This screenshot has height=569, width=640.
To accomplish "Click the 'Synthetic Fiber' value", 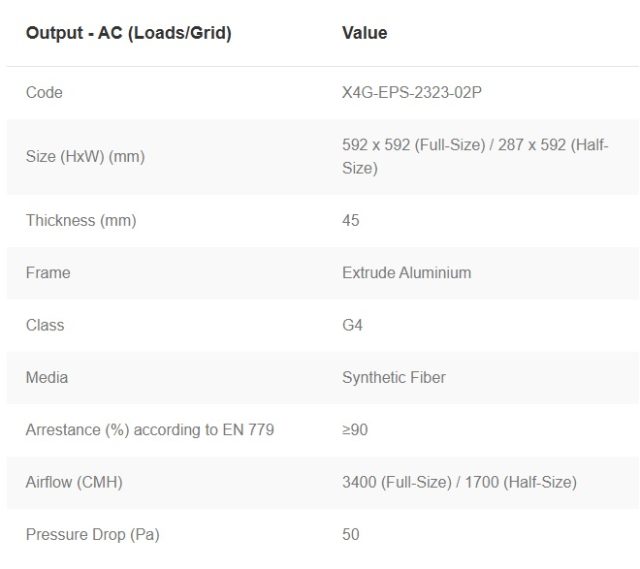I will pos(394,377).
